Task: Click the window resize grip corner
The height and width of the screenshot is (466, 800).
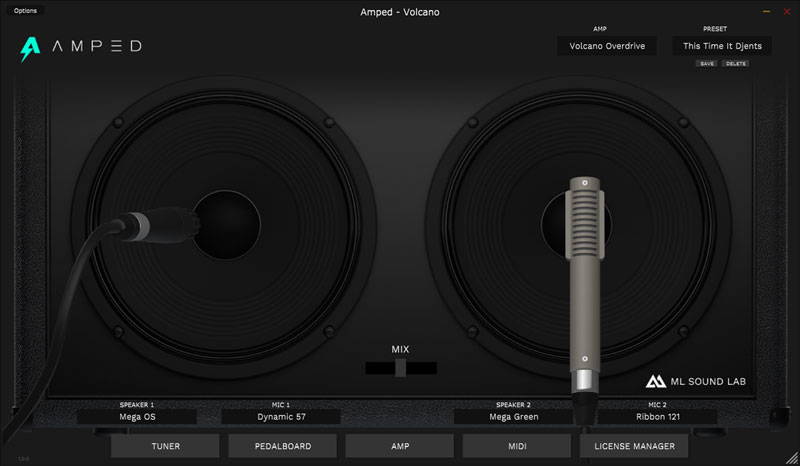Action: click(x=792, y=458)
